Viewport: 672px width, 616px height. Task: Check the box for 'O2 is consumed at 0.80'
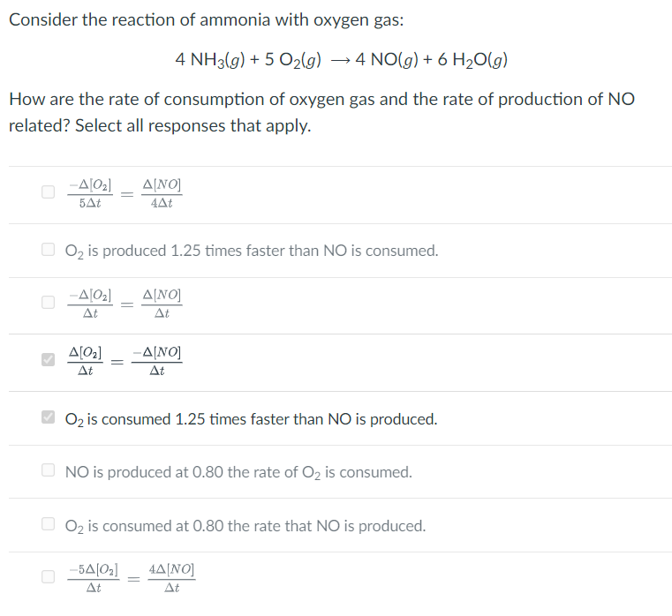(49, 526)
